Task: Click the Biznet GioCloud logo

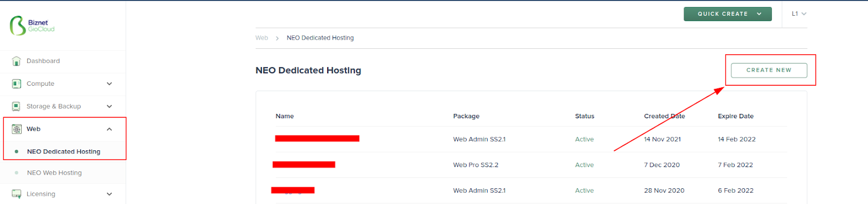Action: [32, 25]
